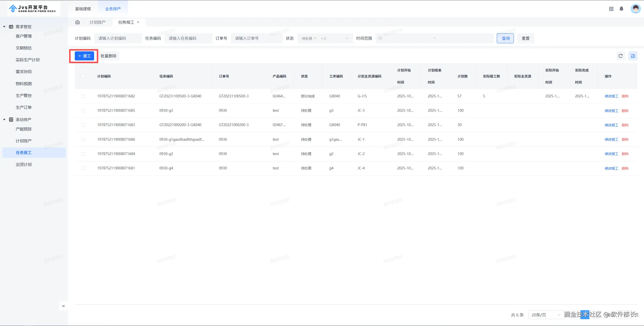Click the home icon tab
The image size is (644, 326).
[78, 22]
